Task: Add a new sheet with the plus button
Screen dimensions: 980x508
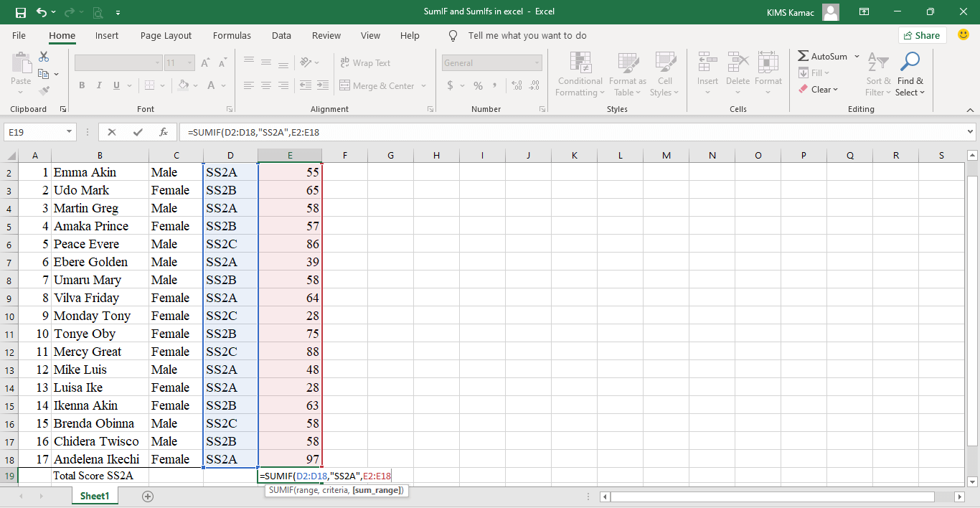Action: click(147, 495)
